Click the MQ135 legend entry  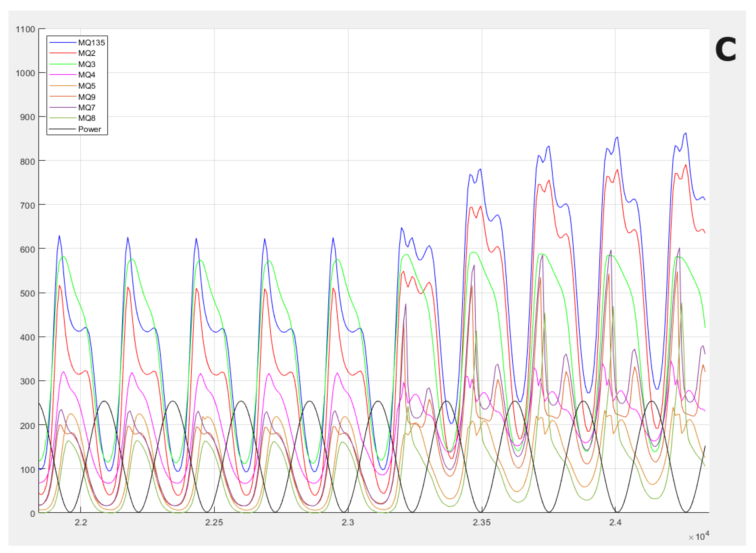coord(92,42)
